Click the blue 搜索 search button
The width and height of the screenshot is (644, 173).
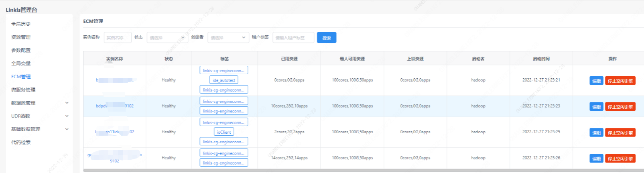(x=326, y=38)
